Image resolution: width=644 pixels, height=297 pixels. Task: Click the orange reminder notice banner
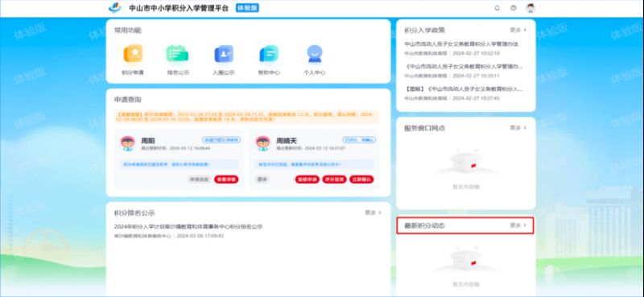[246, 117]
